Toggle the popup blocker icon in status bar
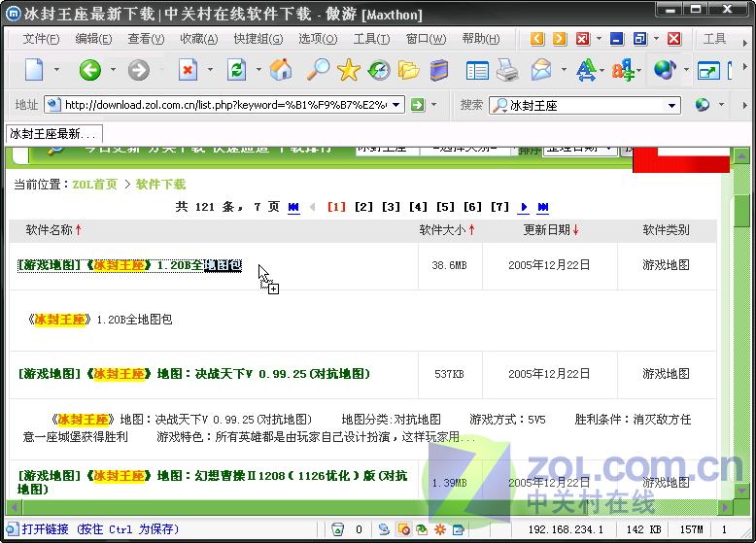Viewport: 756px width, 543px height. coord(403,529)
